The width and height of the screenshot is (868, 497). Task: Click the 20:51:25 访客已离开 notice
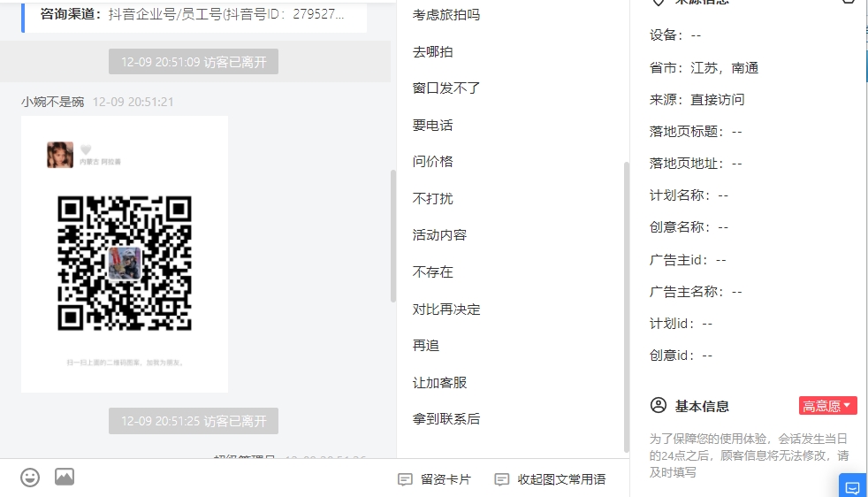pos(194,421)
